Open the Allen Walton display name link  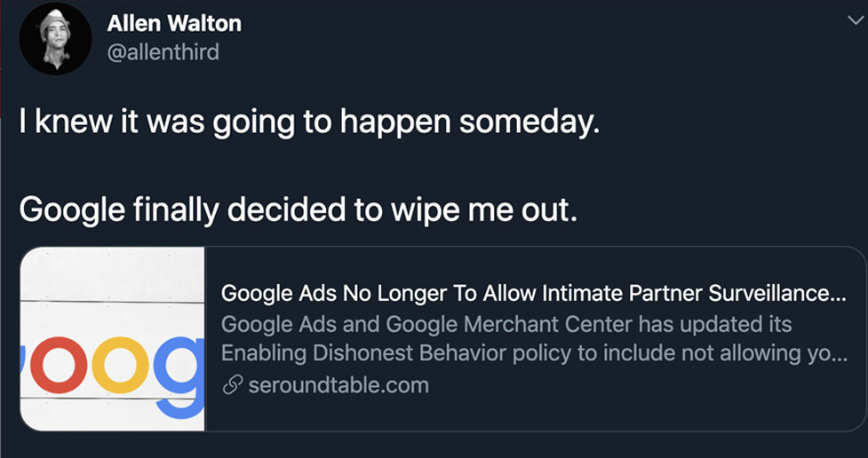(x=174, y=23)
